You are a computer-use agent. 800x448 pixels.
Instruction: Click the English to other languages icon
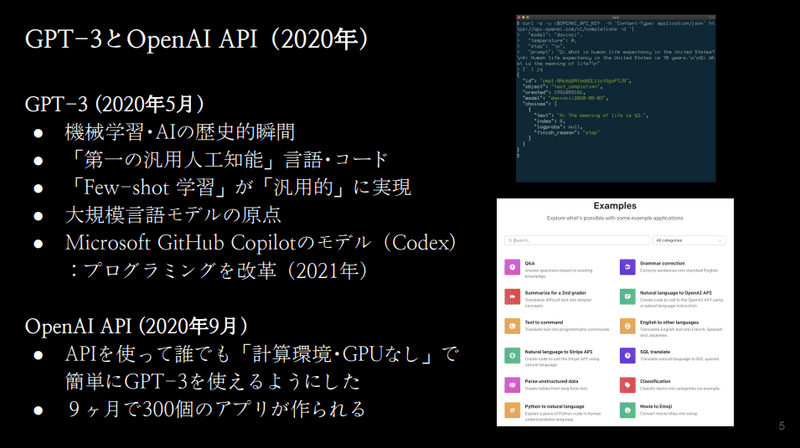(x=628, y=326)
